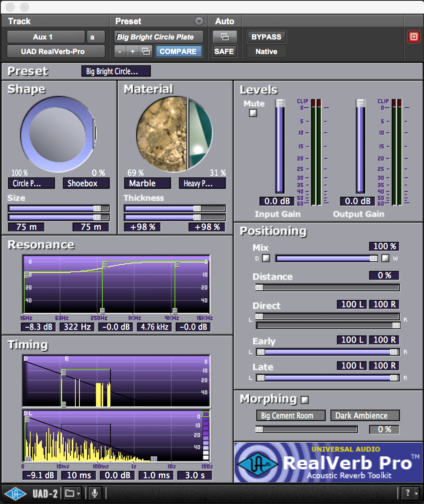Click the upper Thickness slider handle
The height and width of the screenshot is (504, 424).
pyautogui.click(x=197, y=208)
